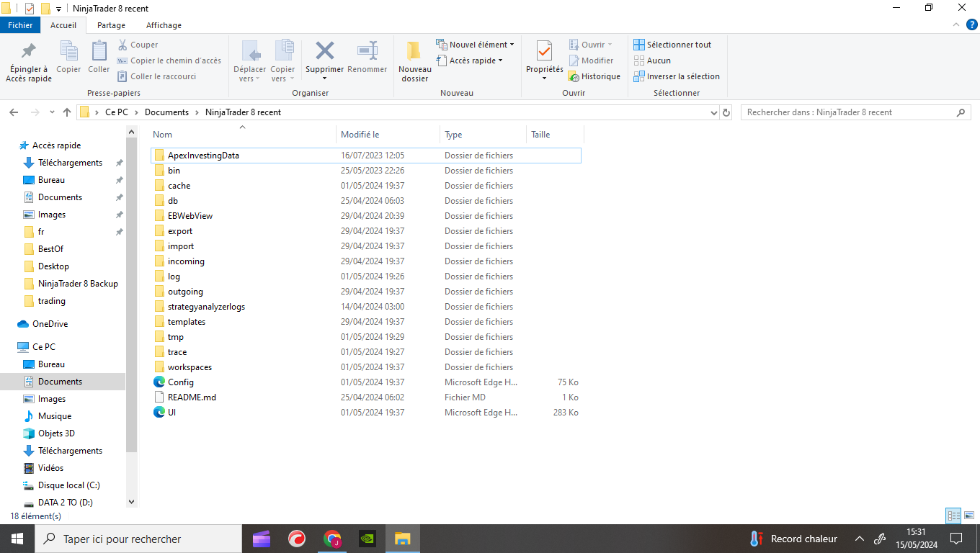
Task: Open the Fichier menu
Action: click(x=20, y=25)
